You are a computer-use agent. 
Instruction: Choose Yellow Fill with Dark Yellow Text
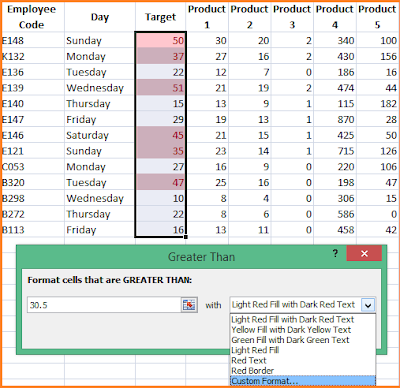click(303, 330)
